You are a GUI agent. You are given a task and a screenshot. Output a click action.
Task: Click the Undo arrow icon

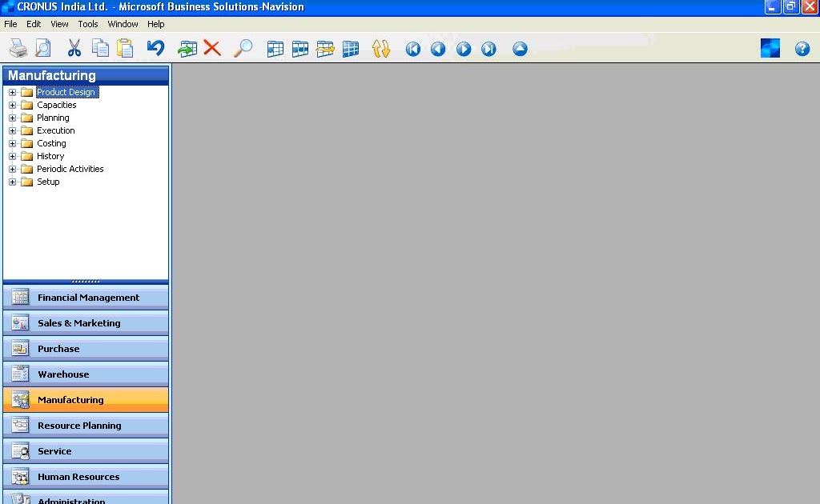tap(155, 49)
